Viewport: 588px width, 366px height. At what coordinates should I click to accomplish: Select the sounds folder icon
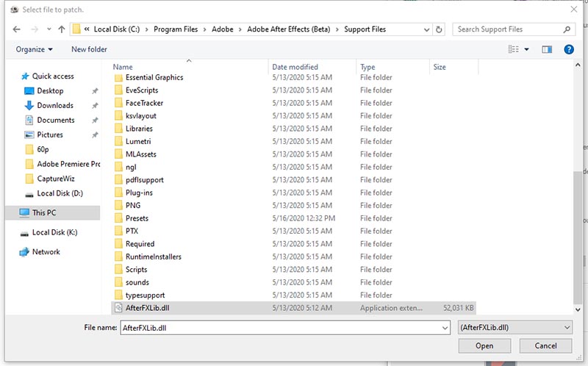(x=118, y=282)
